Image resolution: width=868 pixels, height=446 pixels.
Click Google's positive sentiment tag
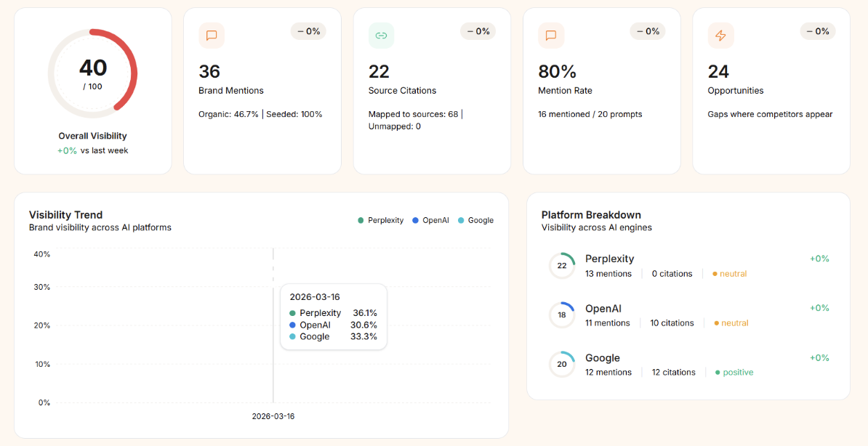(x=734, y=373)
